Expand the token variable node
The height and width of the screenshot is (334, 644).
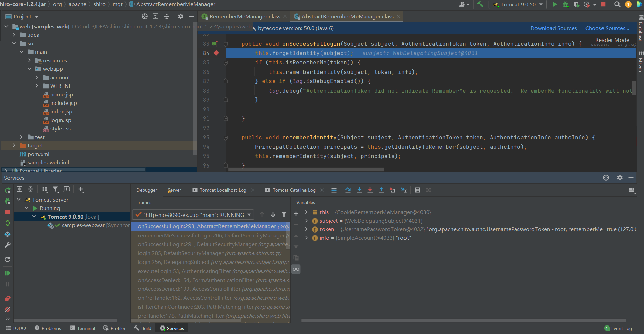306,229
